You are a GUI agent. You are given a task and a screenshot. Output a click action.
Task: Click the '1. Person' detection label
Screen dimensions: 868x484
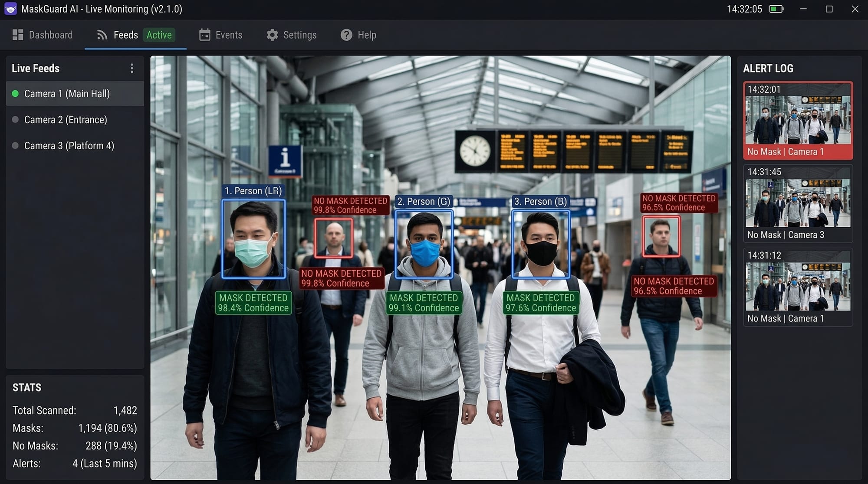(x=253, y=191)
